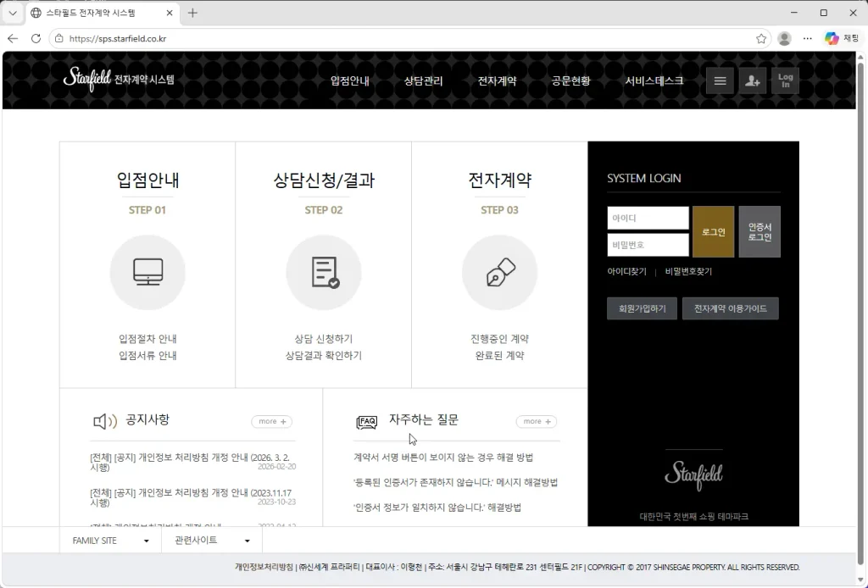The width and height of the screenshot is (868, 588).
Task: Click the 아이디 input field
Action: pos(648,218)
